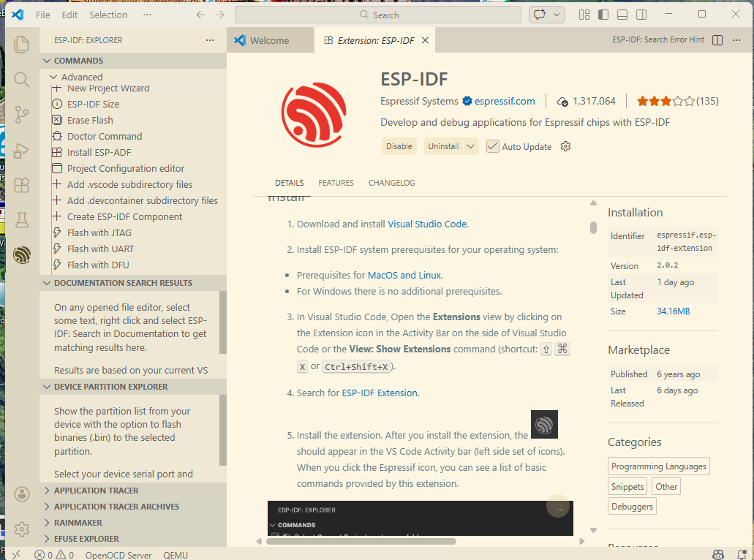Open Source Control view icon
The width and height of the screenshot is (754, 560).
pos(22,115)
